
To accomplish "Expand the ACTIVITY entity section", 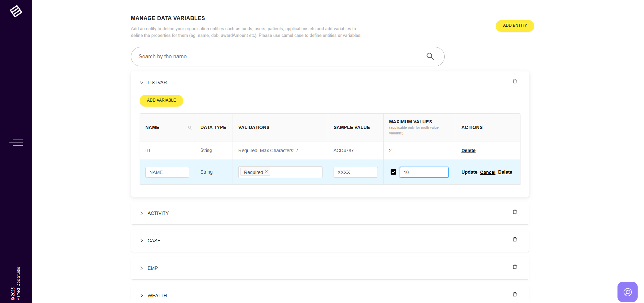I will [x=142, y=214].
